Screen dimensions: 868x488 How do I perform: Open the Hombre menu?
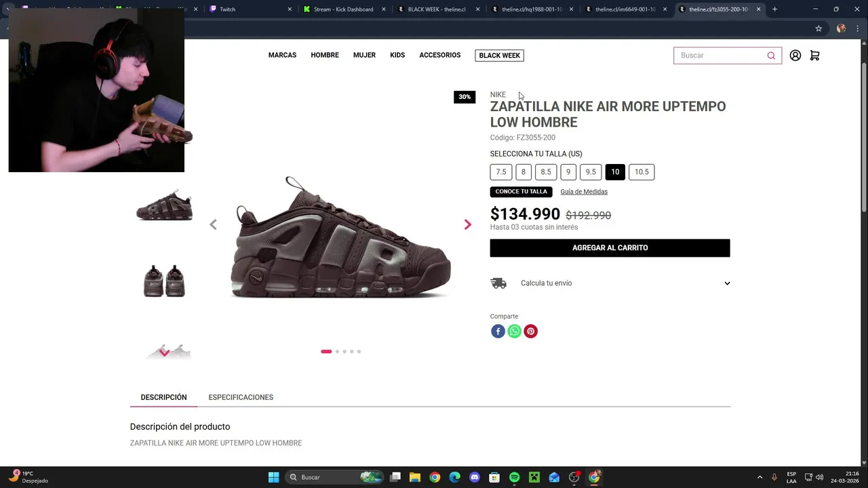(325, 56)
